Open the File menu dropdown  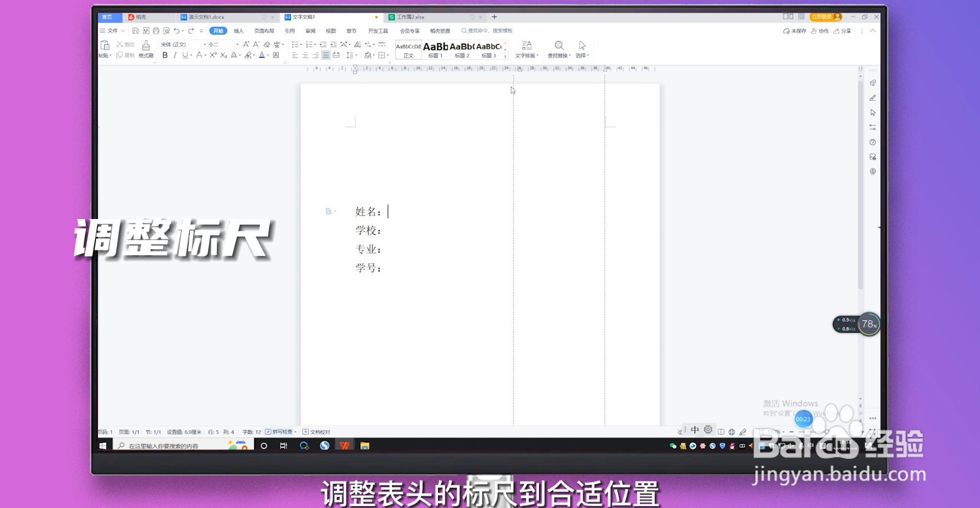(x=112, y=31)
